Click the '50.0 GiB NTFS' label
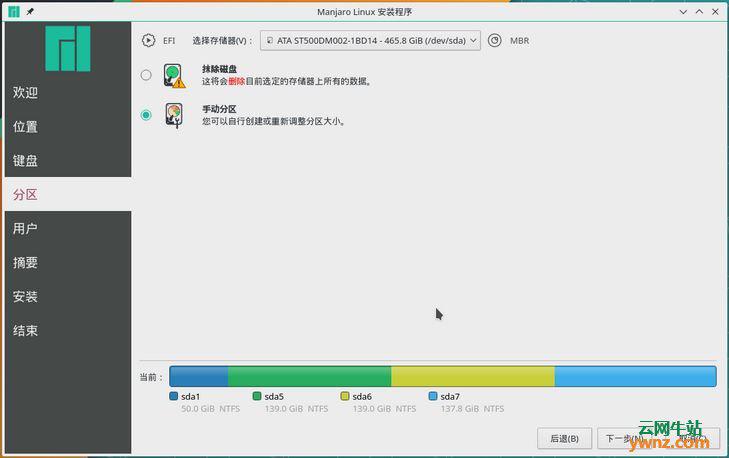This screenshot has height=458, width=729. [211, 409]
